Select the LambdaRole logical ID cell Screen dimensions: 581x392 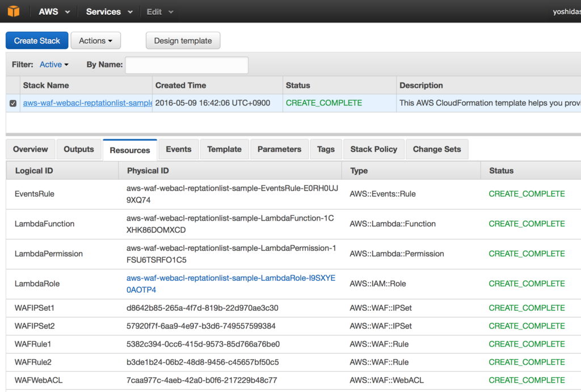coord(37,284)
